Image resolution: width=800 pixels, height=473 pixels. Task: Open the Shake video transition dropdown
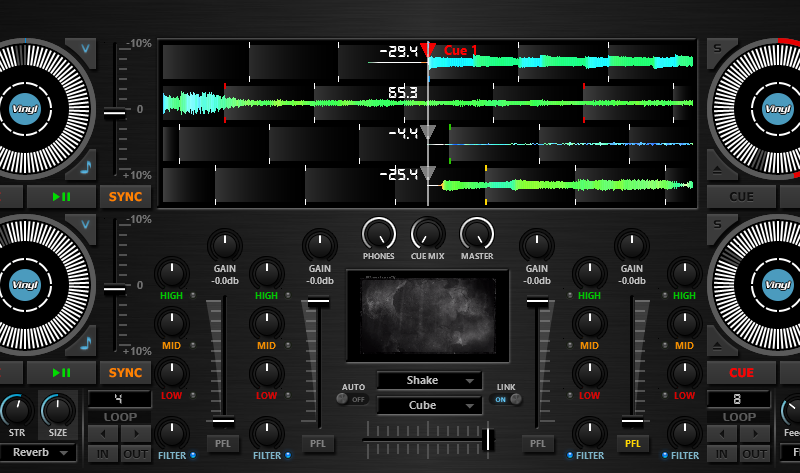point(430,381)
